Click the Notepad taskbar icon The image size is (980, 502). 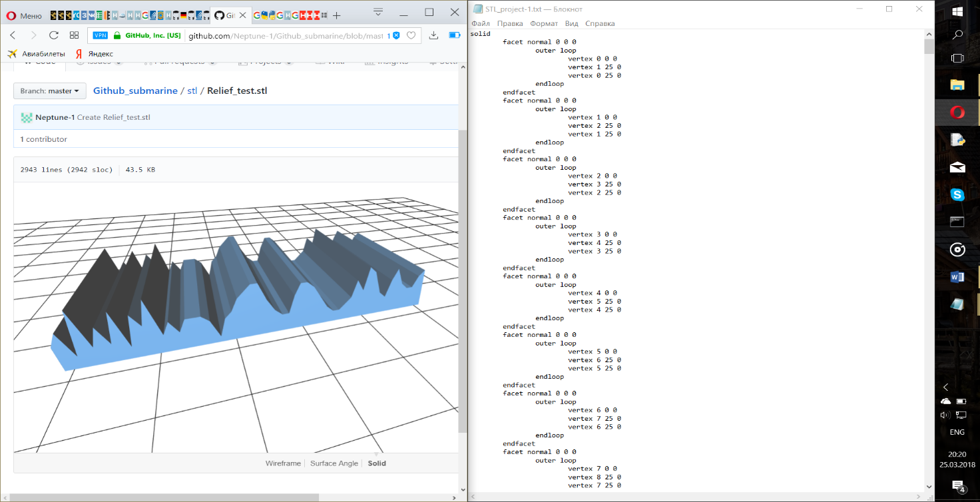tap(957, 304)
